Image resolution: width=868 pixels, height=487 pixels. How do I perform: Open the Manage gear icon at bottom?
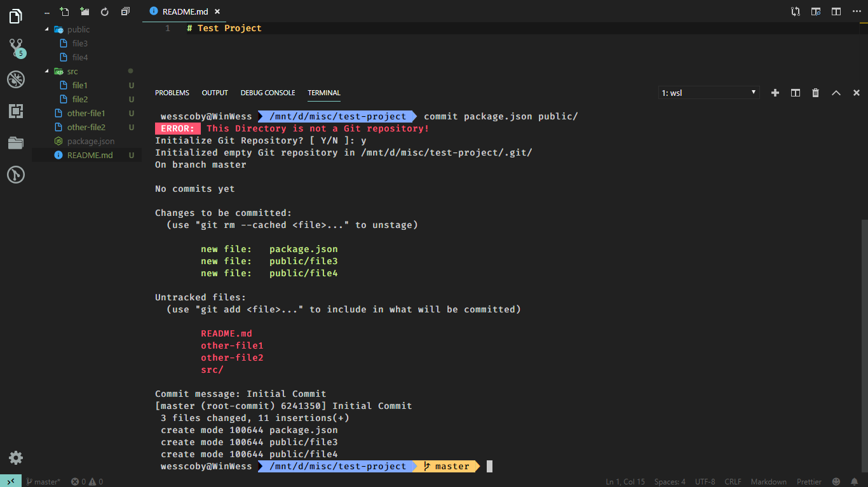16,458
